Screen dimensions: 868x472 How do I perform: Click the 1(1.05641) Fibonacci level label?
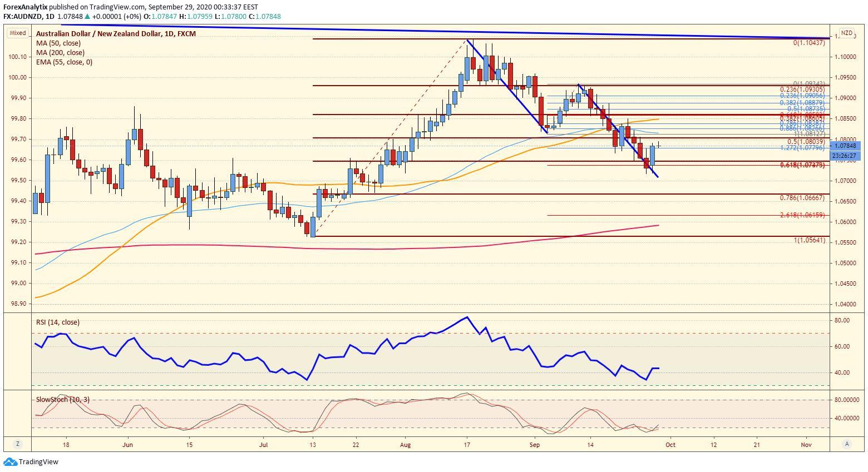click(810, 240)
